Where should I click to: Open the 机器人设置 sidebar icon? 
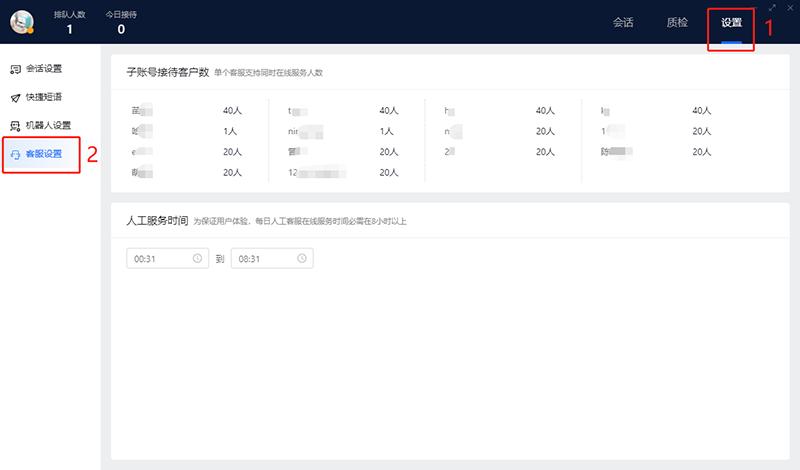click(15, 125)
